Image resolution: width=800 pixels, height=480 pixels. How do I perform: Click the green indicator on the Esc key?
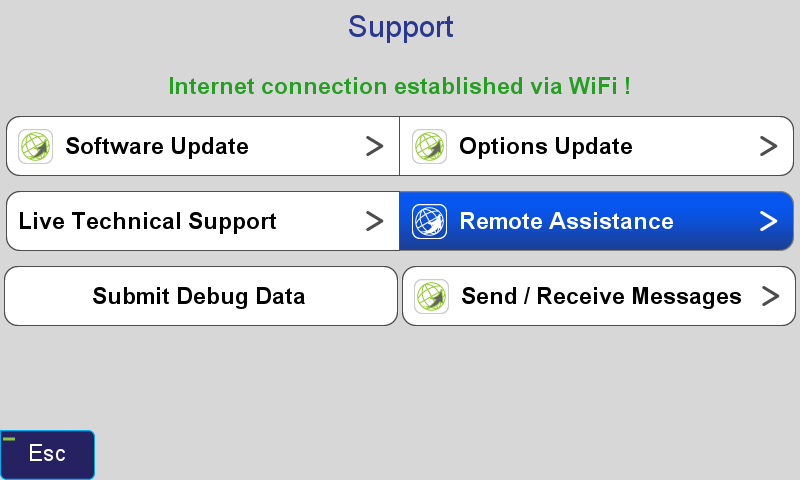pyautogui.click(x=9, y=439)
